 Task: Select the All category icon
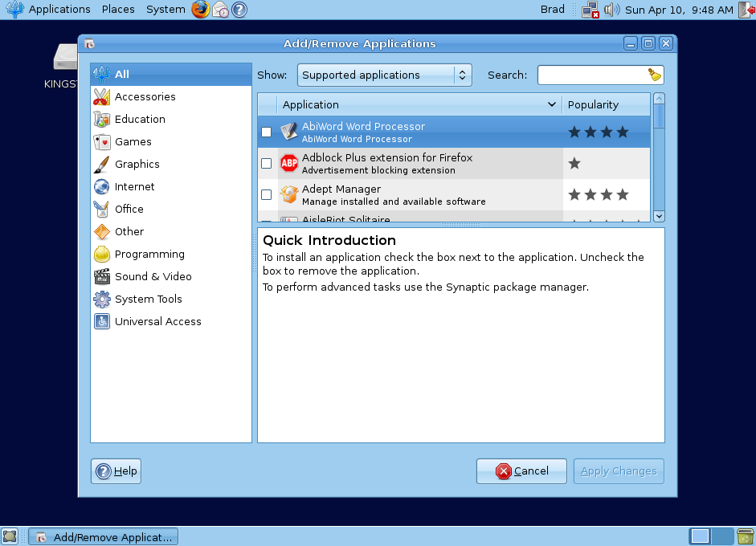(x=102, y=74)
